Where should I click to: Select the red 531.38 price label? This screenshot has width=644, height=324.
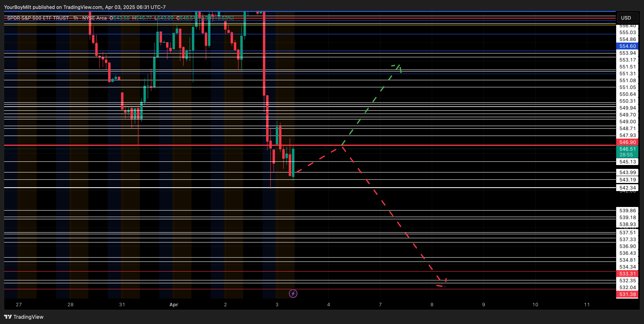(x=627, y=294)
